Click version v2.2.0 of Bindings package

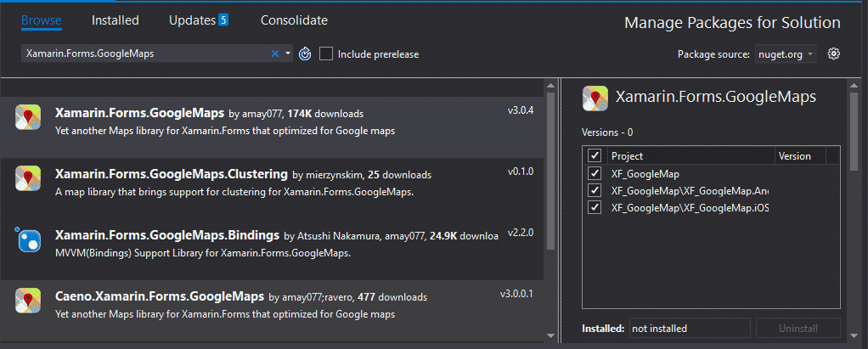click(521, 233)
